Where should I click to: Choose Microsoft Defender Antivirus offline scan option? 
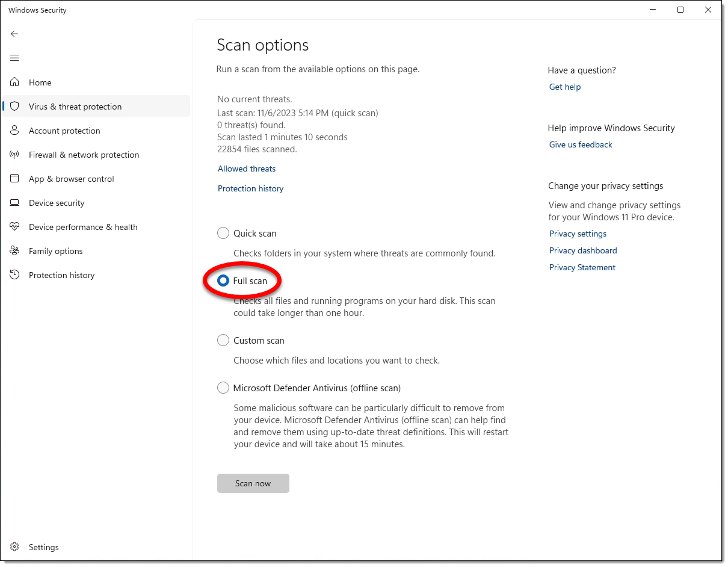pyautogui.click(x=223, y=388)
